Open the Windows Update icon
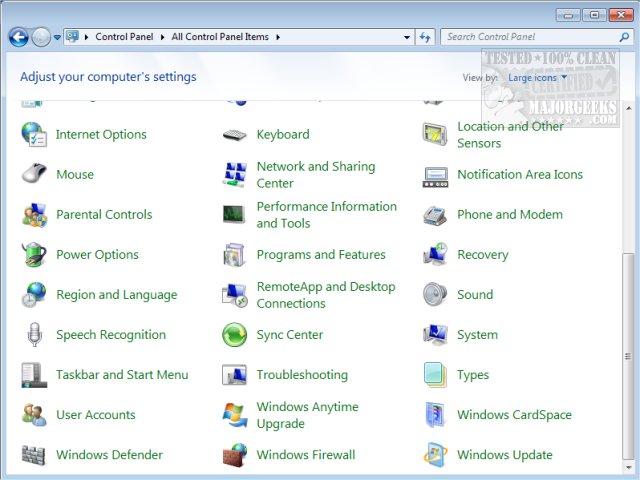The width and height of the screenshot is (640, 480). (435, 455)
